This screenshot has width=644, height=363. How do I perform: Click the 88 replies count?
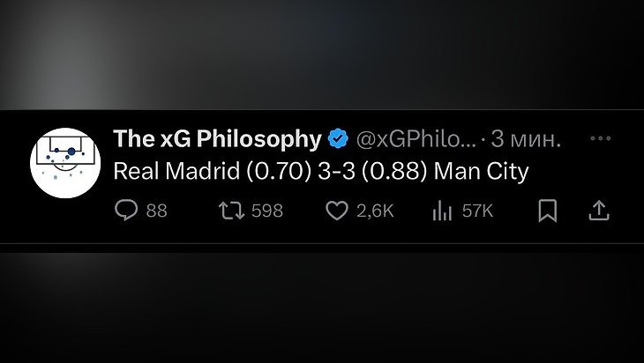157,211
